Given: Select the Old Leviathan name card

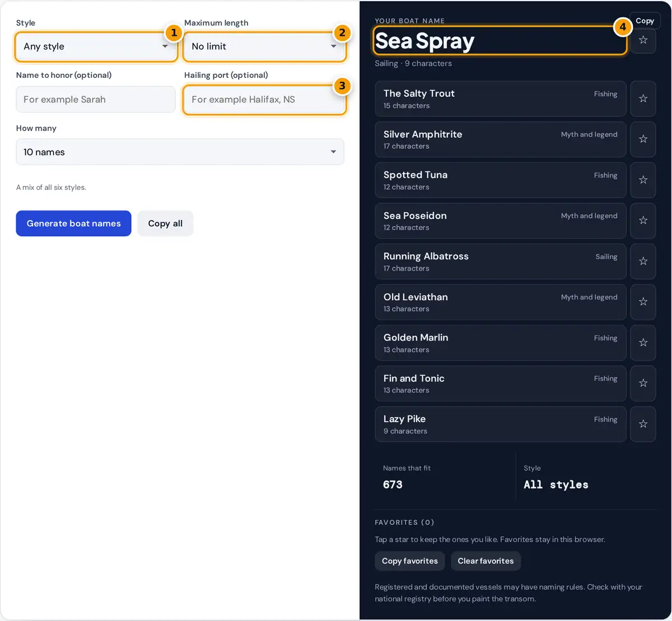Looking at the screenshot, I should pyautogui.click(x=501, y=302).
